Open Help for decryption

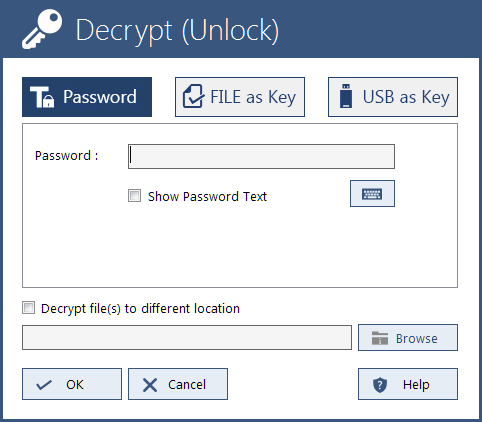(x=408, y=384)
